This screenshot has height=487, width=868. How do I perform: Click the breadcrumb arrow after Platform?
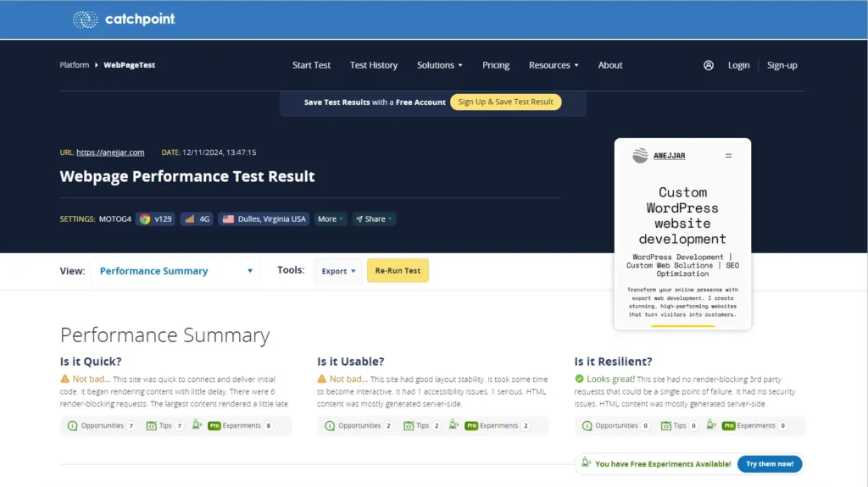click(97, 65)
